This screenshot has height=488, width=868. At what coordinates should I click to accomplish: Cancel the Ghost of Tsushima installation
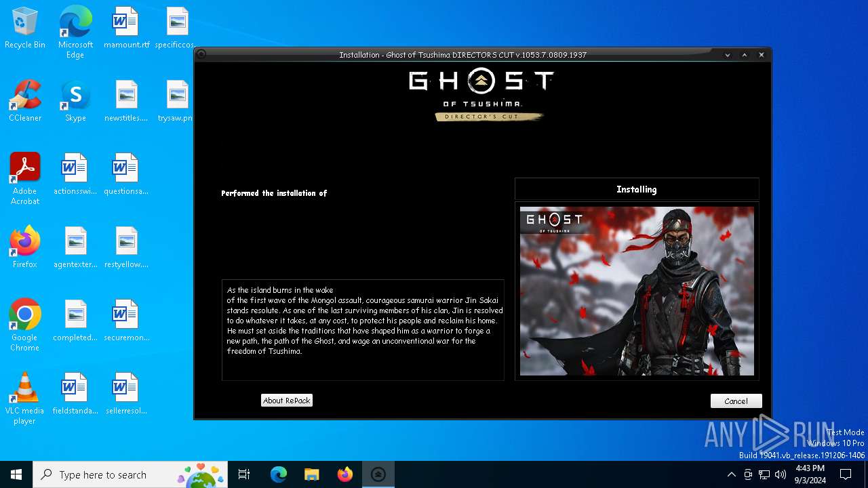click(736, 401)
